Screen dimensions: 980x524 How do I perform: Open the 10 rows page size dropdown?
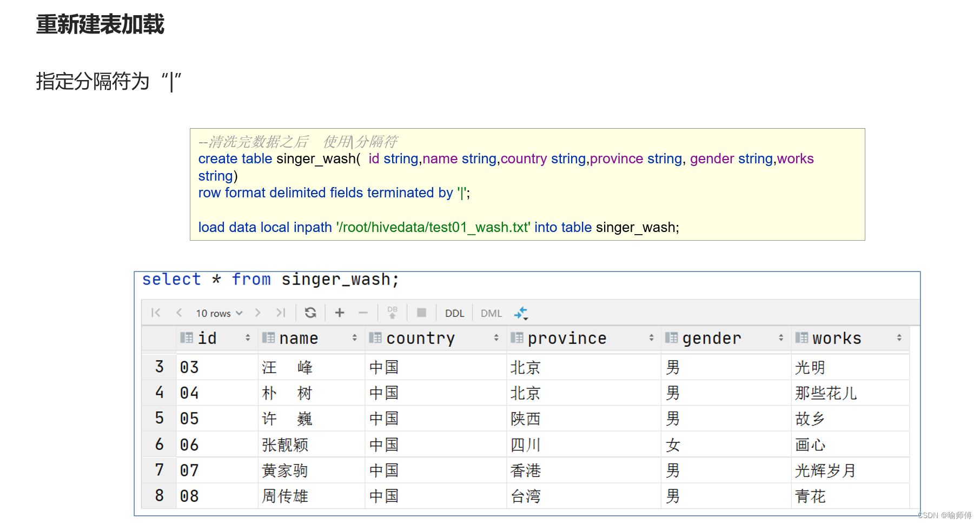pyautogui.click(x=219, y=313)
